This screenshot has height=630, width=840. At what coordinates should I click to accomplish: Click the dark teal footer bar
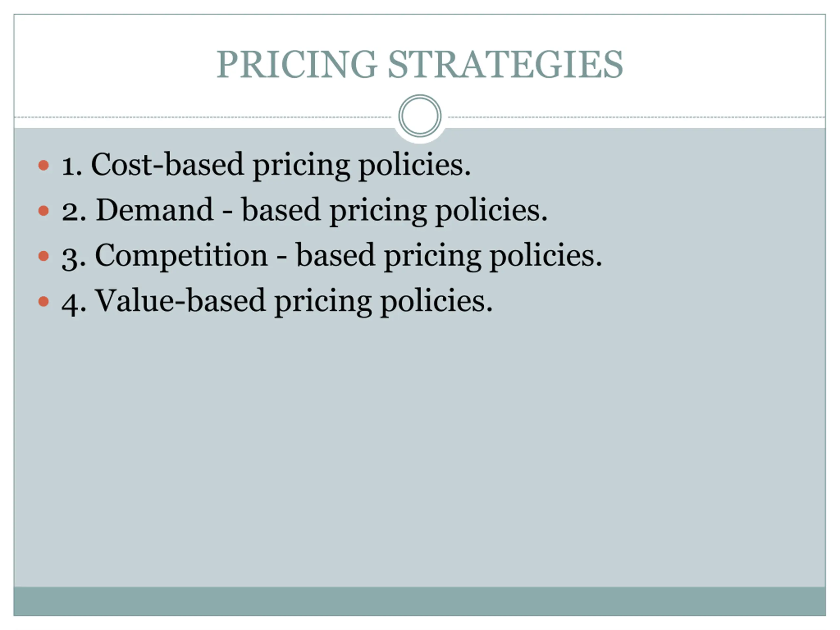pos(420,601)
